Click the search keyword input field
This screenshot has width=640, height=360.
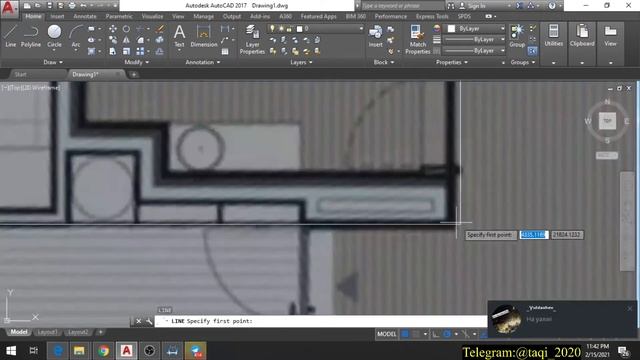pyautogui.click(x=402, y=6)
